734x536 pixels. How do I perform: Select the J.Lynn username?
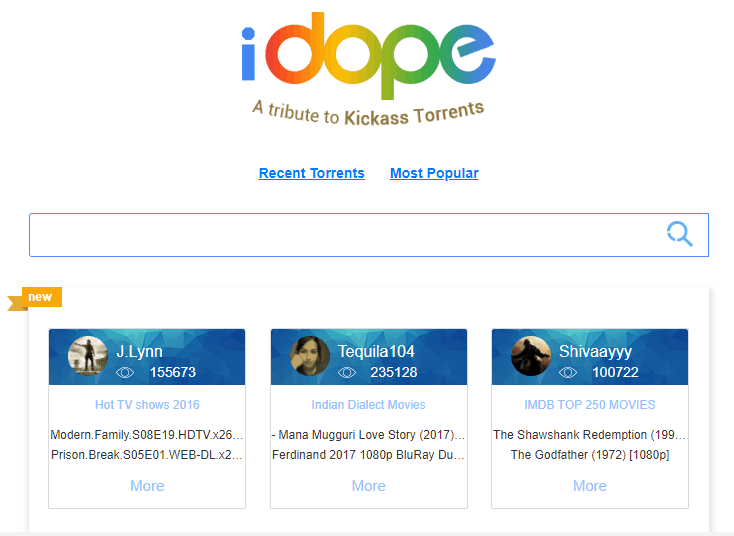[x=139, y=352]
